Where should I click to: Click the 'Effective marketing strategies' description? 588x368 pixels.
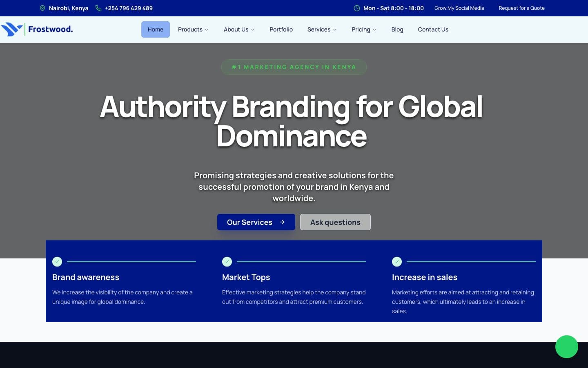point(294,297)
